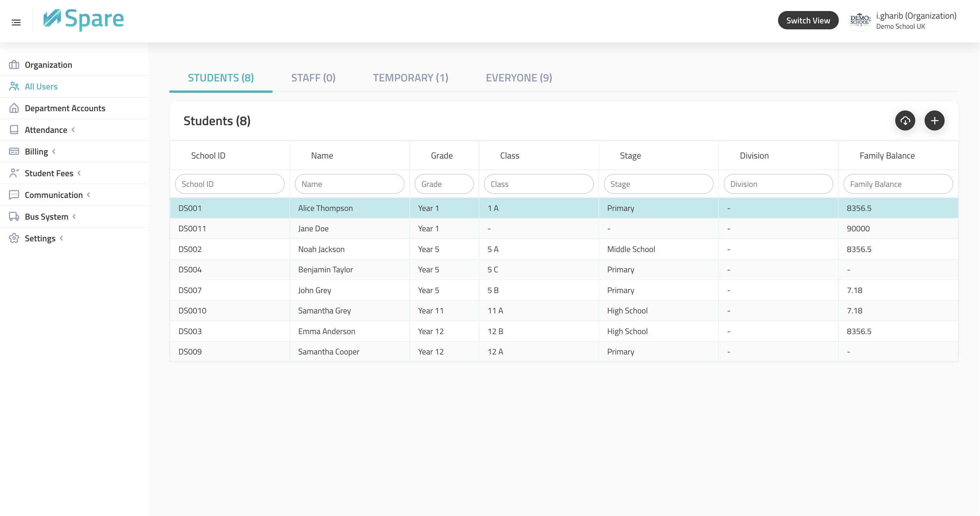
Task: Switch to the Temporary (1) tab
Action: coord(411,78)
